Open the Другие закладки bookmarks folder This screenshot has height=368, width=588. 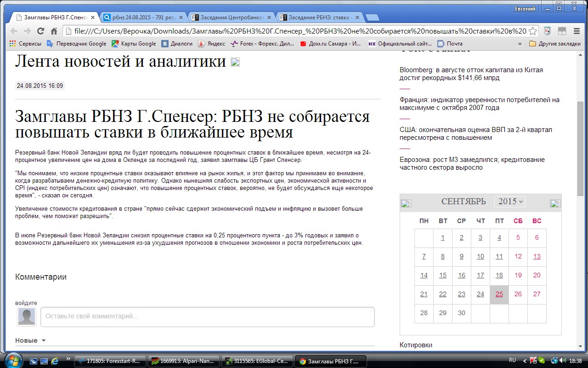[x=555, y=44]
